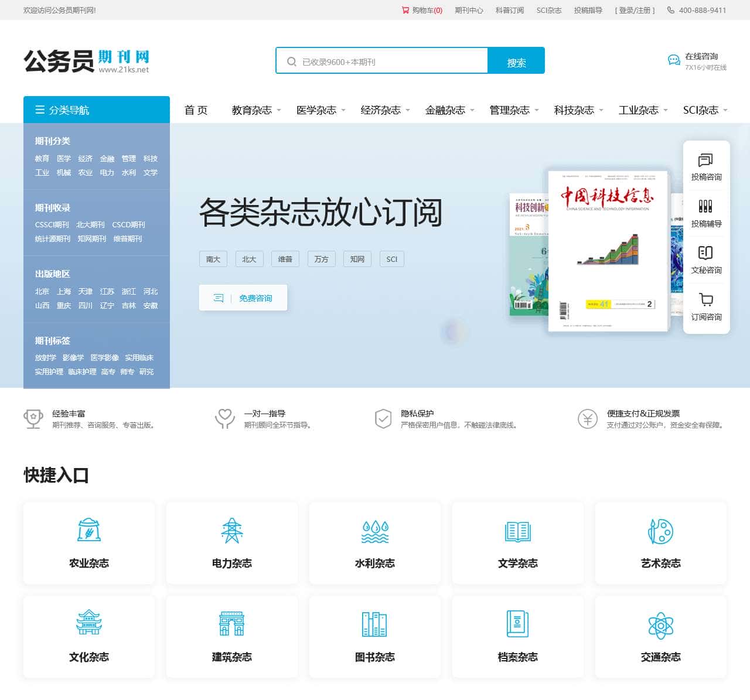Open 期刊中心 from the top menu
This screenshot has height=700, width=750.
(x=468, y=10)
